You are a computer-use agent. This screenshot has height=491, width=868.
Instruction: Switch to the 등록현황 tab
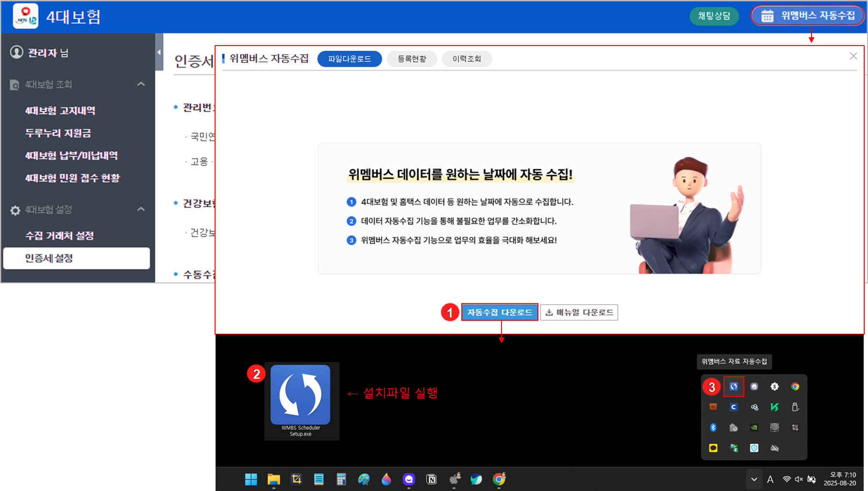412,59
